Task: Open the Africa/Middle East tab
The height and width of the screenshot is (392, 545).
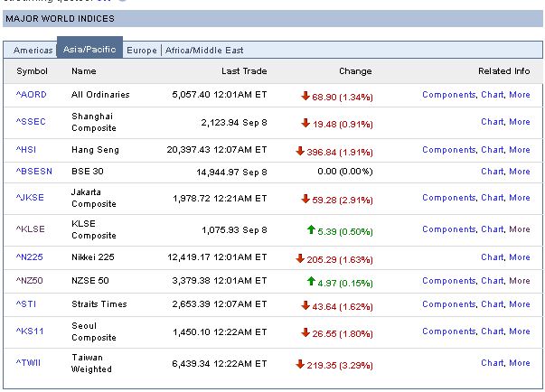Action: [x=205, y=51]
